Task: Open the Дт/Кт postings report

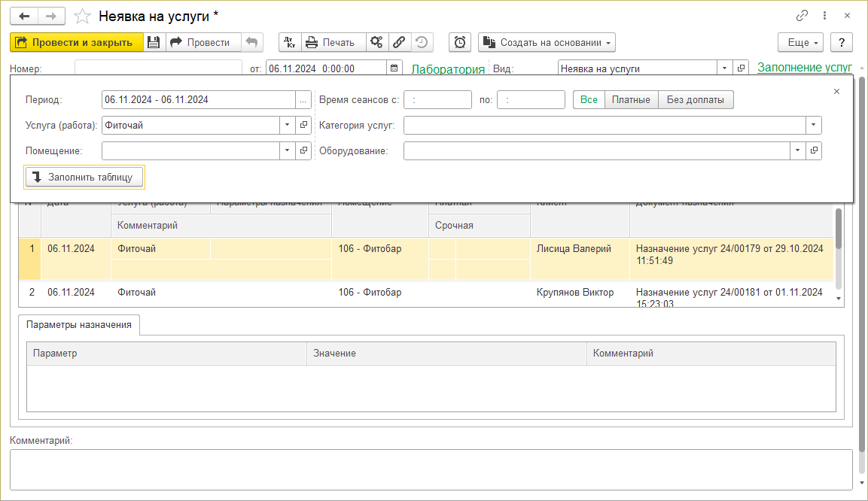Action: click(x=290, y=42)
